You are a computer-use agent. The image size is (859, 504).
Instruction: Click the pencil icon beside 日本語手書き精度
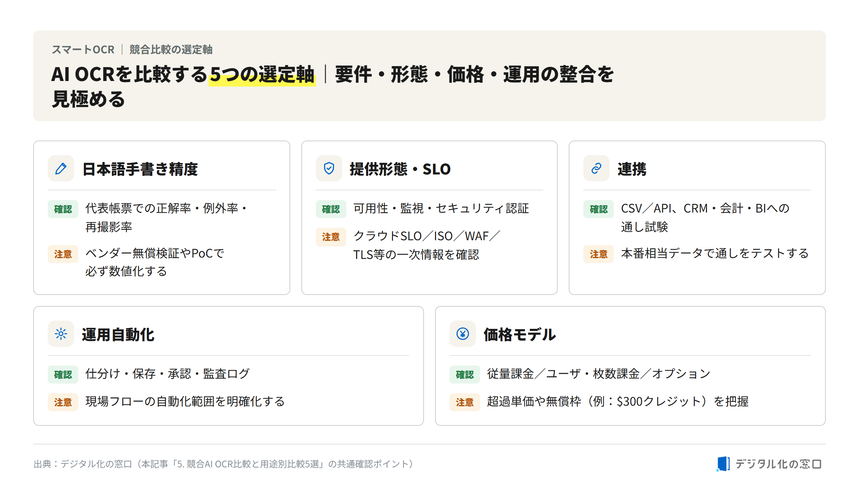coord(61,169)
